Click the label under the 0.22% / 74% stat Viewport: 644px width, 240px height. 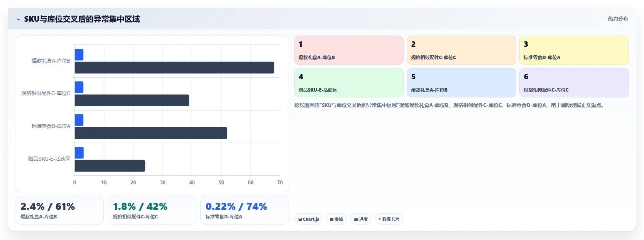(224, 217)
